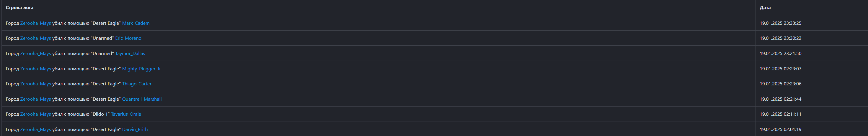The width and height of the screenshot is (868, 136).
Task: Click the Tavarius_Orale player link
Action: click(x=126, y=114)
